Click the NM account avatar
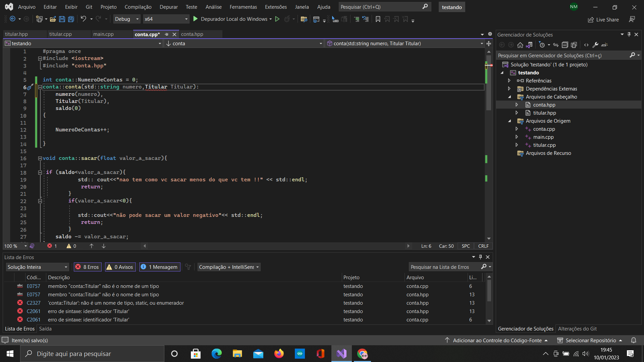The width and height of the screenshot is (644, 362). tap(574, 7)
